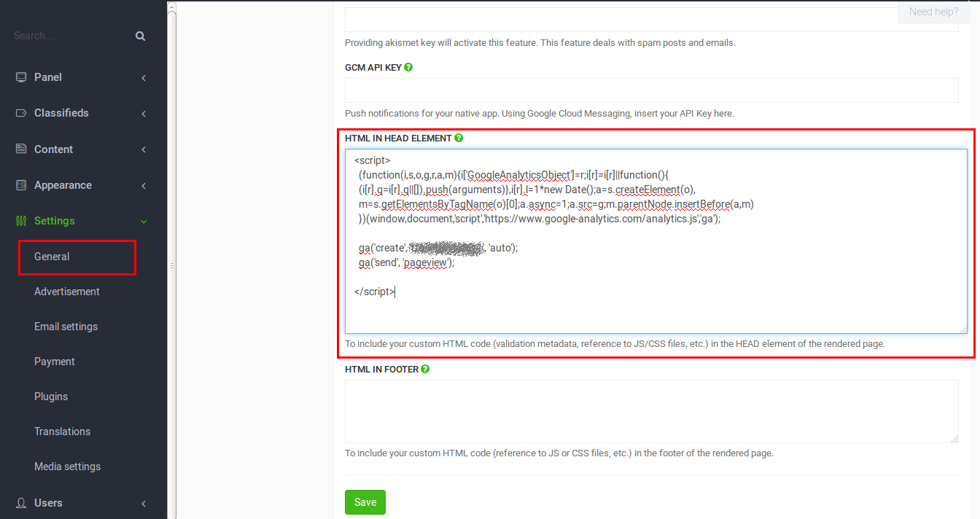Click the Appearance menu label

coord(63,185)
